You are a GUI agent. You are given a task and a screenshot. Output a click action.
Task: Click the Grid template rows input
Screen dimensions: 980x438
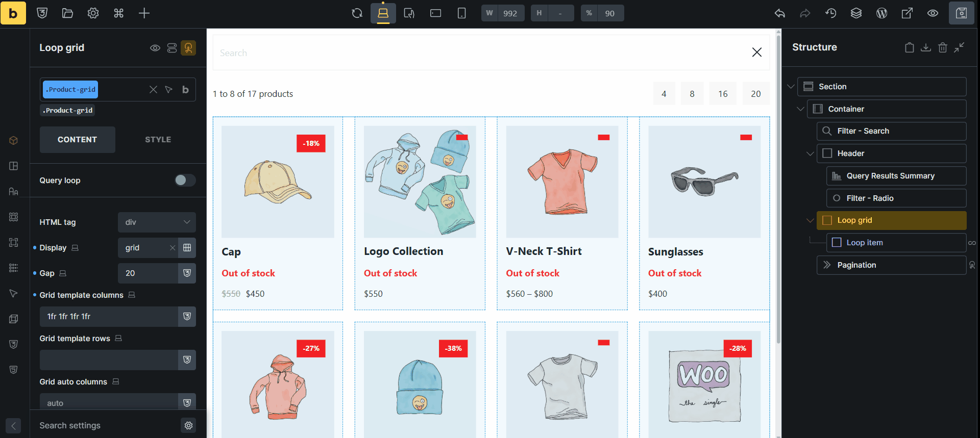click(x=109, y=360)
